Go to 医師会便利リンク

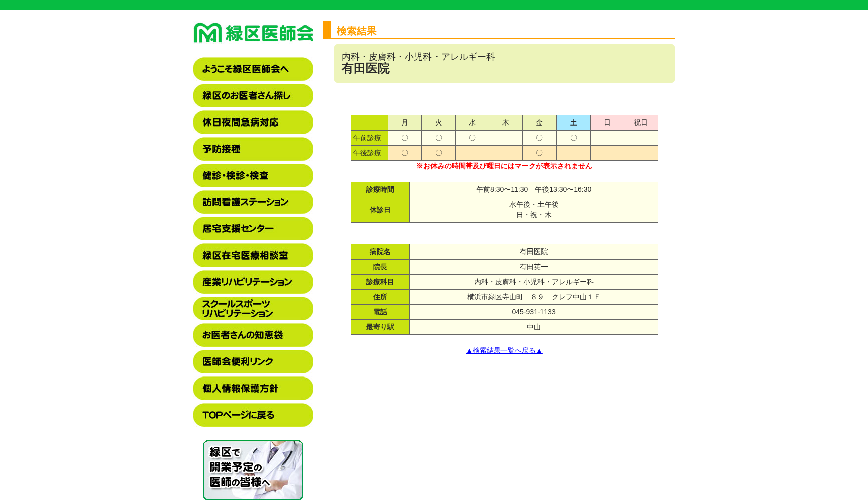253,362
